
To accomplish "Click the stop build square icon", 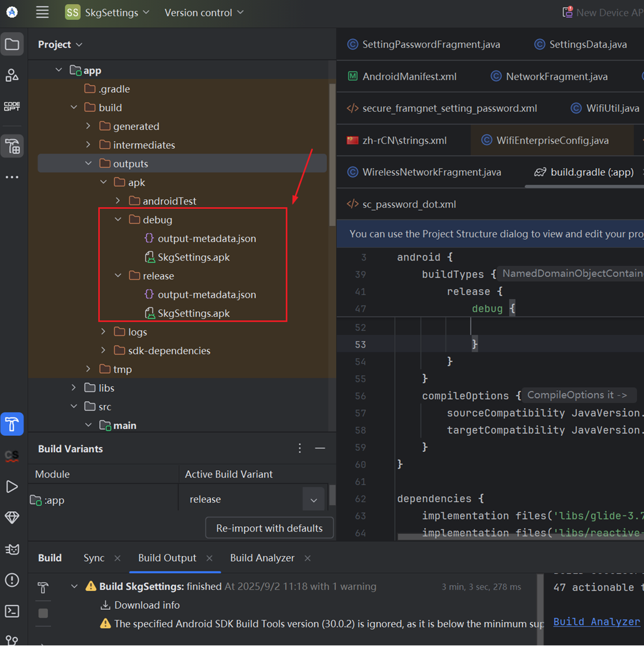I will 43,613.
